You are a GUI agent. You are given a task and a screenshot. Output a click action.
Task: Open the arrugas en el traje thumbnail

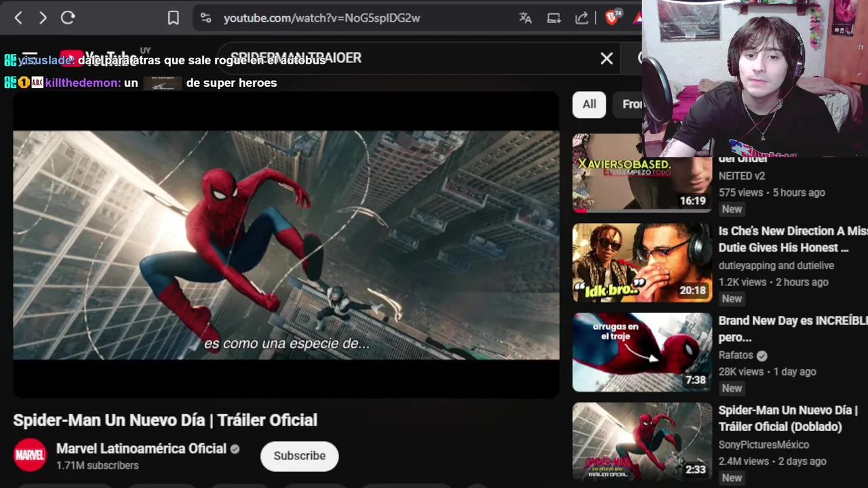(x=642, y=352)
